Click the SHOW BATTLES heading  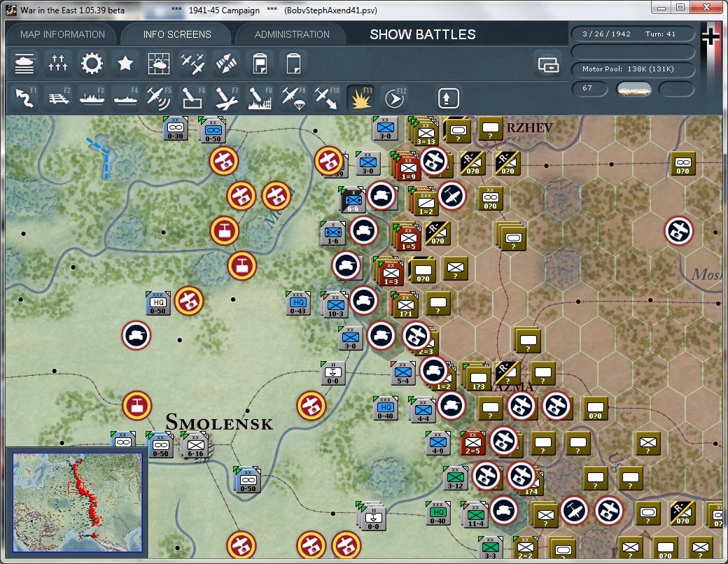click(x=423, y=34)
